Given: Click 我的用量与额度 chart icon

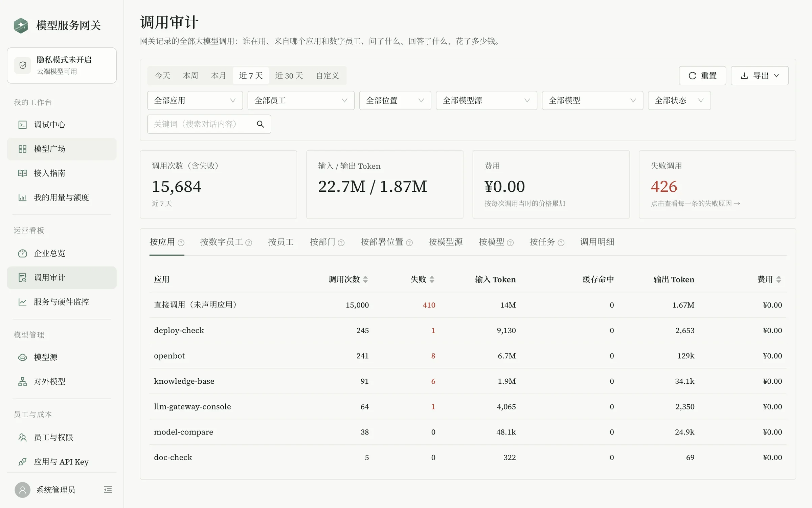Looking at the screenshot, I should pyautogui.click(x=22, y=197).
